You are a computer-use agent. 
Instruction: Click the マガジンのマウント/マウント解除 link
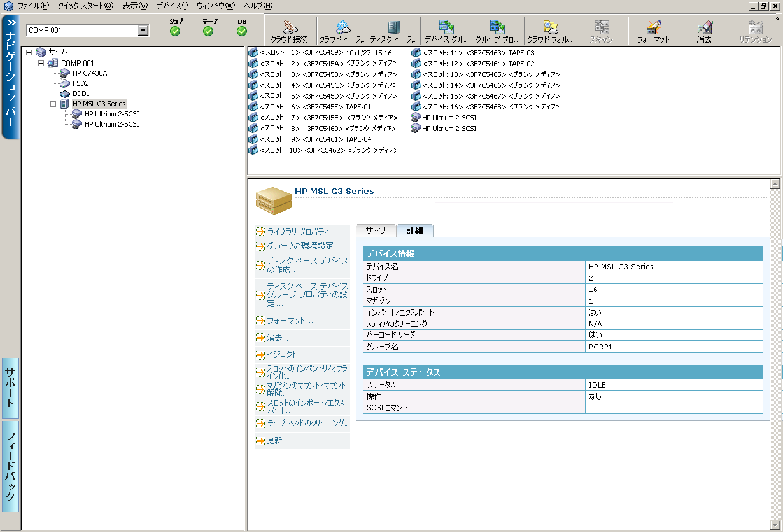point(307,389)
